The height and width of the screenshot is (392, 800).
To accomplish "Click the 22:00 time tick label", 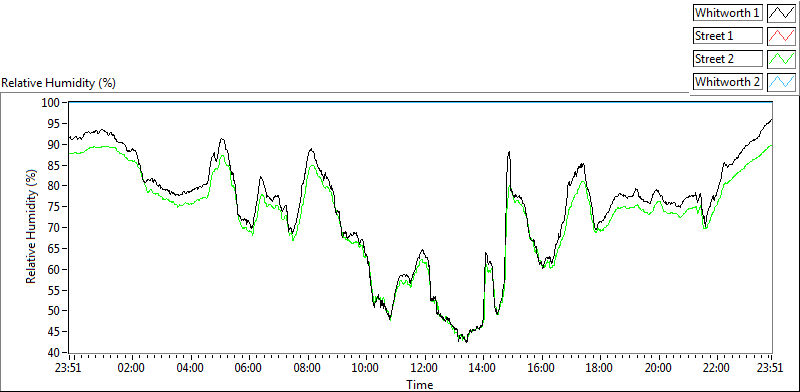I will (x=717, y=368).
